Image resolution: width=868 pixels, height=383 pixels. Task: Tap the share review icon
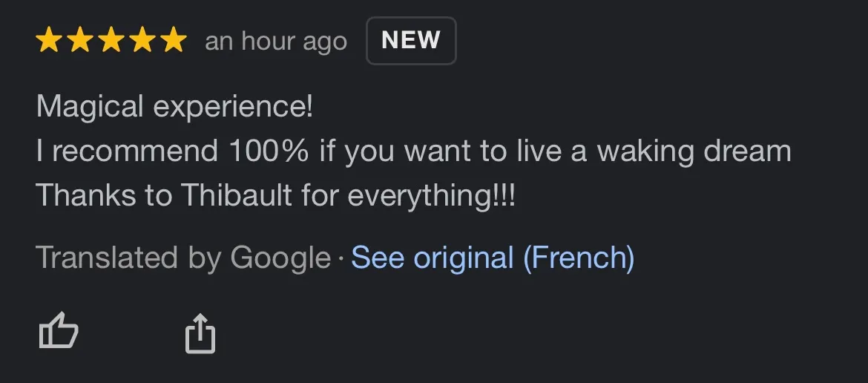pos(200,333)
